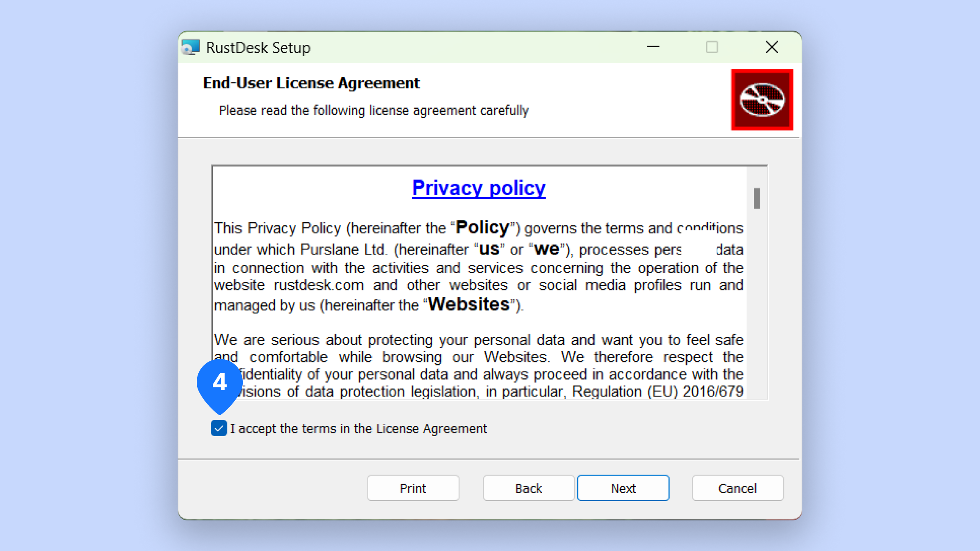Click the 'Please read the following' subtitle
The image size is (980, 551).
tap(373, 111)
